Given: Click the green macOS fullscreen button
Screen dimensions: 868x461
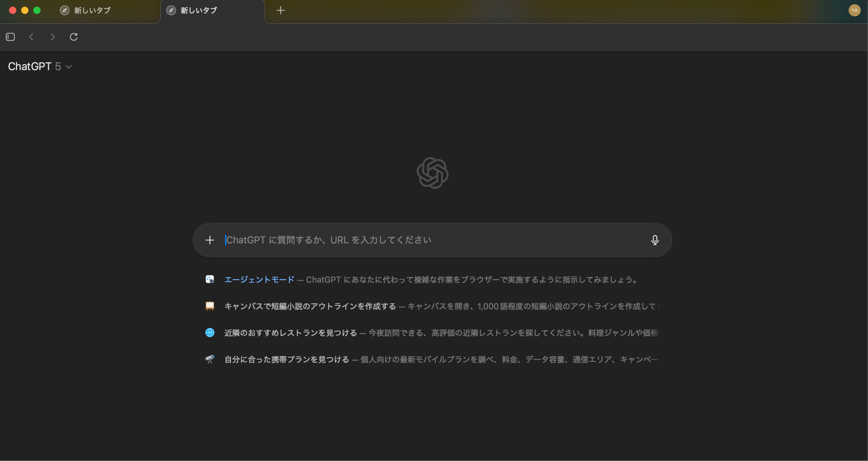Looking at the screenshot, I should pyautogui.click(x=37, y=10).
